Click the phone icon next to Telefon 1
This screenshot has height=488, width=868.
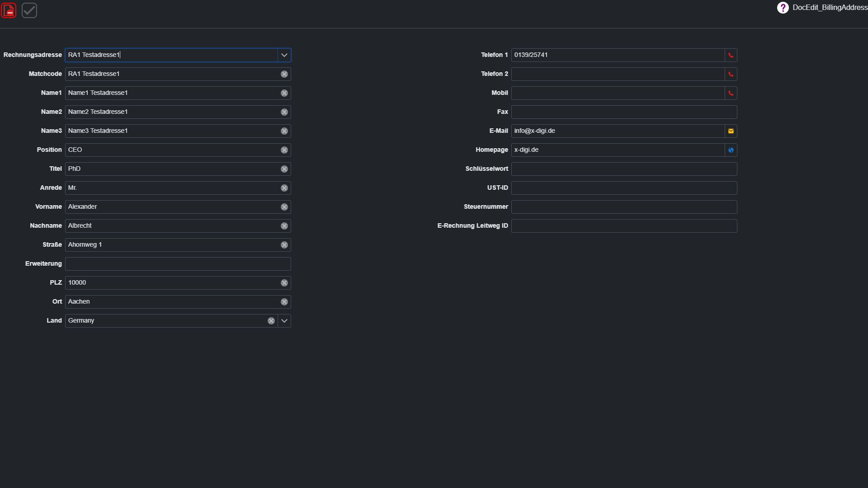tap(731, 55)
